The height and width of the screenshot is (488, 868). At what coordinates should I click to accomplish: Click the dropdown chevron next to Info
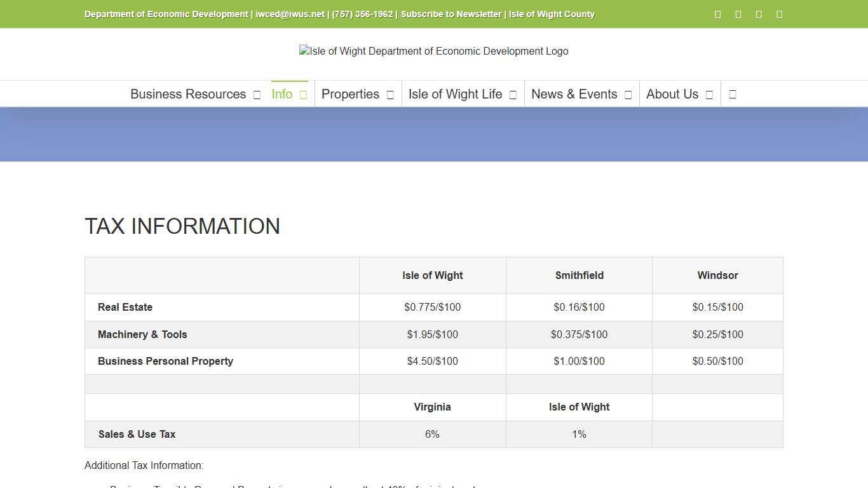[303, 93]
